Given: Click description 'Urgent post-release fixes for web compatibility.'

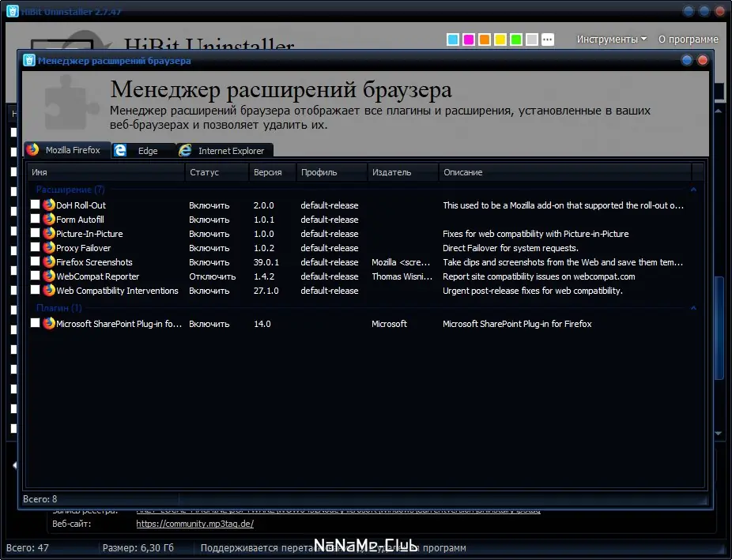Looking at the screenshot, I should (533, 291).
